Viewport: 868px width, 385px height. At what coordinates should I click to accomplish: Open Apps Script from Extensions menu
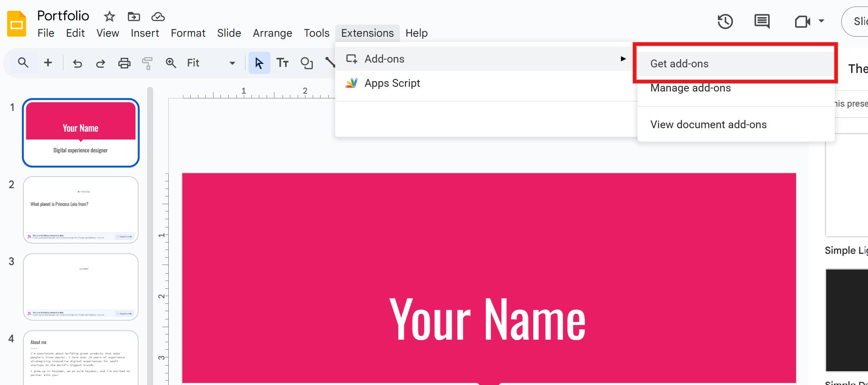point(392,83)
